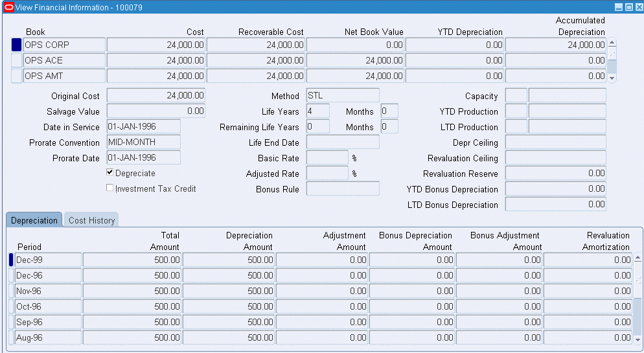Image resolution: width=644 pixels, height=353 pixels.
Task: Select the OPS AMT row indicator
Action: pyautogui.click(x=16, y=76)
